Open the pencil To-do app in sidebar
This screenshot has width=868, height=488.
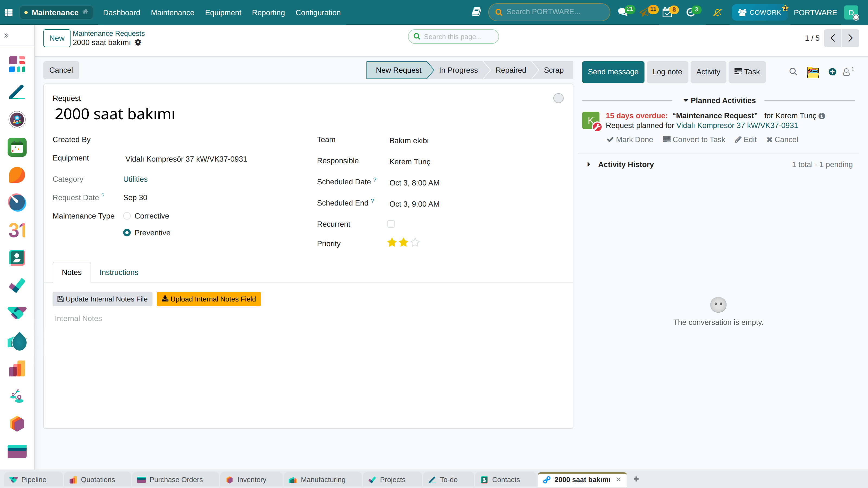coord(17,92)
